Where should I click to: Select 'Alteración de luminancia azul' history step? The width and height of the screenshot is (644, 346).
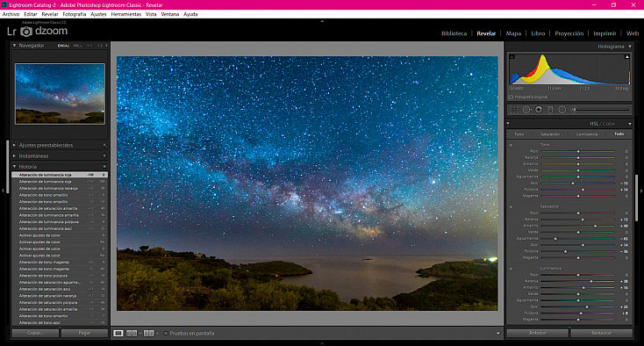60,228
